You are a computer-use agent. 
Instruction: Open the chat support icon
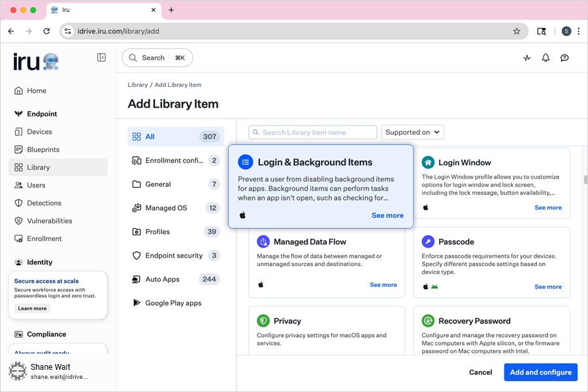[564, 57]
